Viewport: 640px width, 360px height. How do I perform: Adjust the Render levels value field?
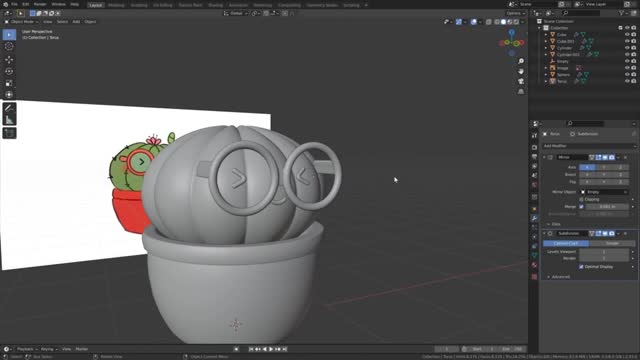point(604,258)
